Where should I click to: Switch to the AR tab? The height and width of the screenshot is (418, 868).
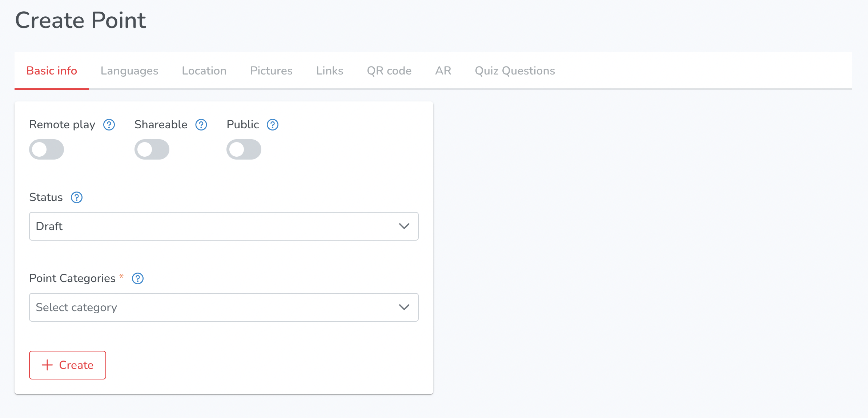443,71
